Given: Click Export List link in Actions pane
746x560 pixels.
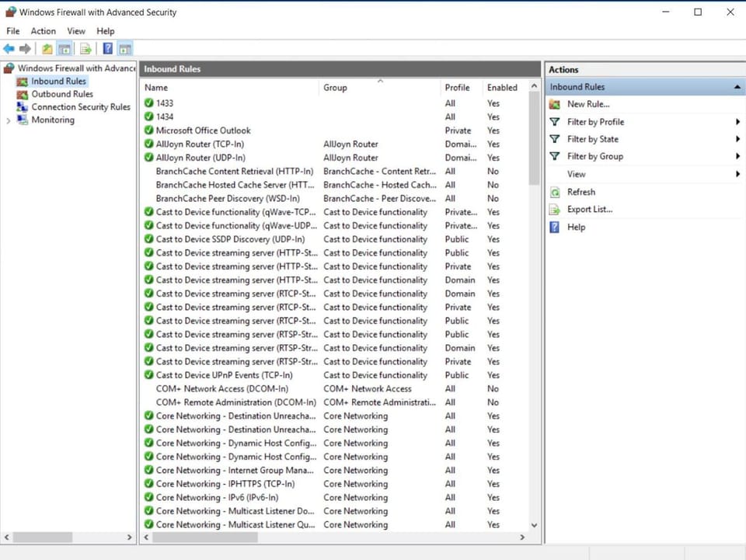Looking at the screenshot, I should 589,209.
